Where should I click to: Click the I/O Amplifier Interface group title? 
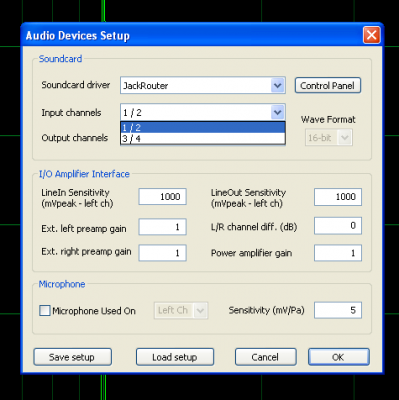[84, 174]
